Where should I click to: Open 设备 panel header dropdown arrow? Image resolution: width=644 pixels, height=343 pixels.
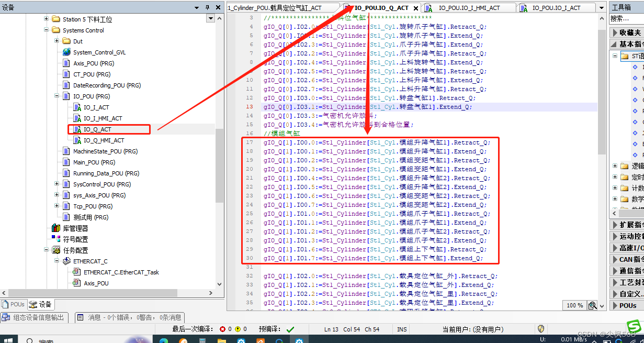coord(197,7)
